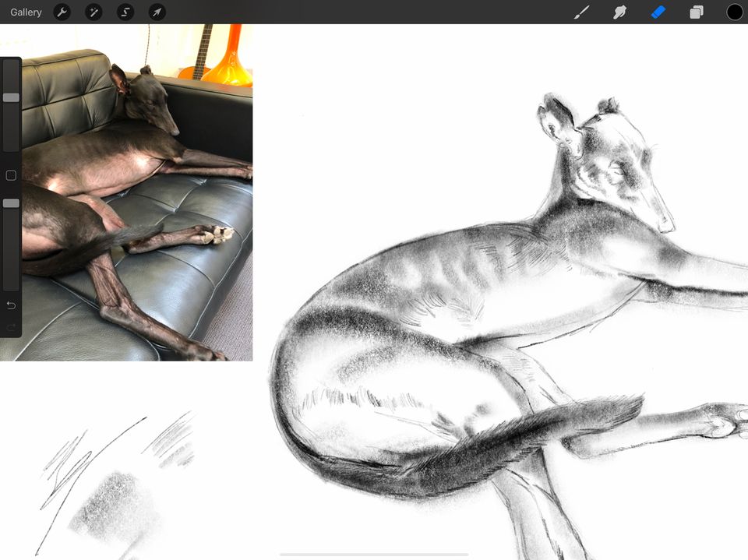Tap the undo arrow in the sidebar
This screenshot has width=748, height=560.
coord(11,305)
